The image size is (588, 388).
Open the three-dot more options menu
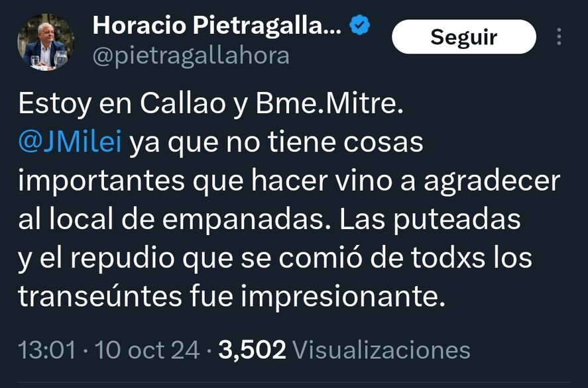point(559,36)
